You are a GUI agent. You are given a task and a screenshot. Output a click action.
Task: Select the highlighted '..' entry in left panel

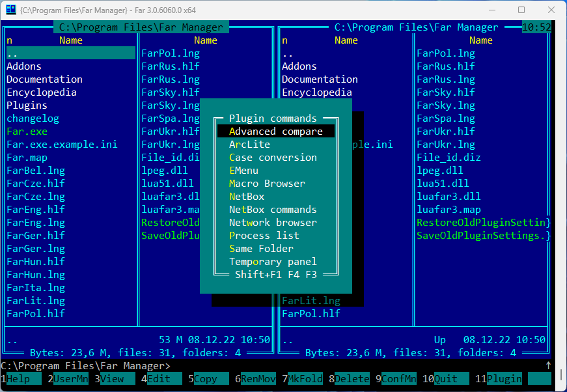pos(71,53)
